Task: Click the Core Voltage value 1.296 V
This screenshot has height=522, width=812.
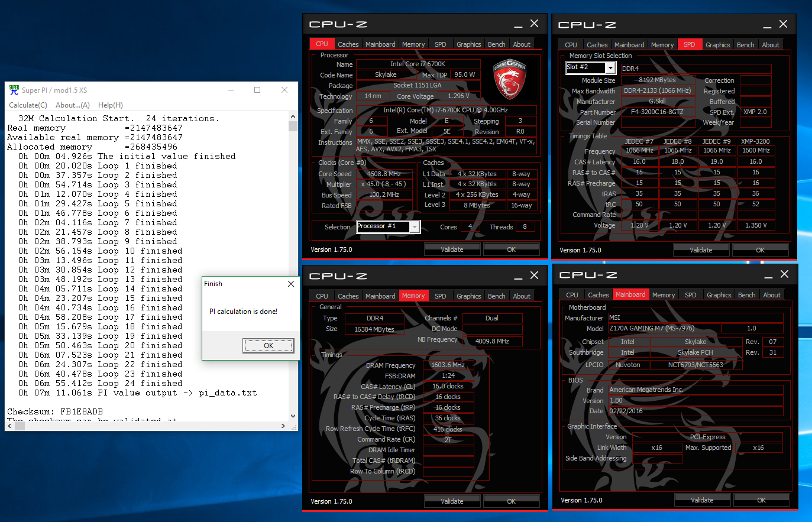Action: (458, 96)
